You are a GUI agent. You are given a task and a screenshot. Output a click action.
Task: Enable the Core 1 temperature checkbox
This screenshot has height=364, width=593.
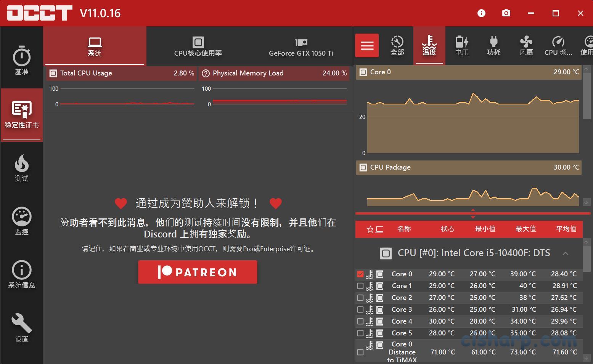click(x=360, y=285)
